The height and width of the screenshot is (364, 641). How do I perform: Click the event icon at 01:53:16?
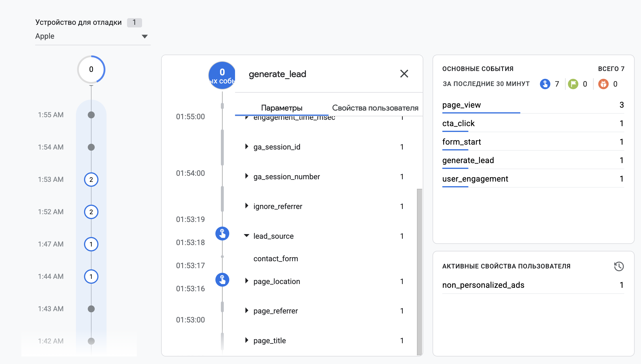222,280
